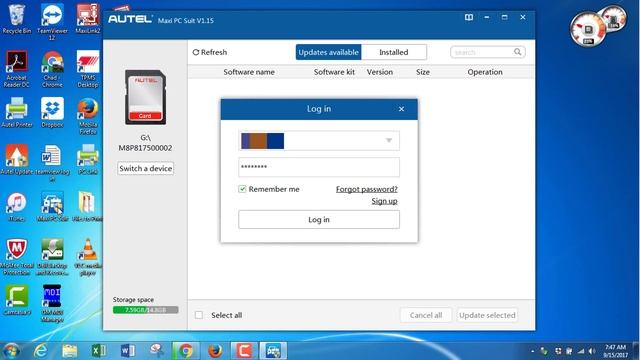Click the Software kit column header
Viewport: 640px width, 360px height.
[334, 72]
